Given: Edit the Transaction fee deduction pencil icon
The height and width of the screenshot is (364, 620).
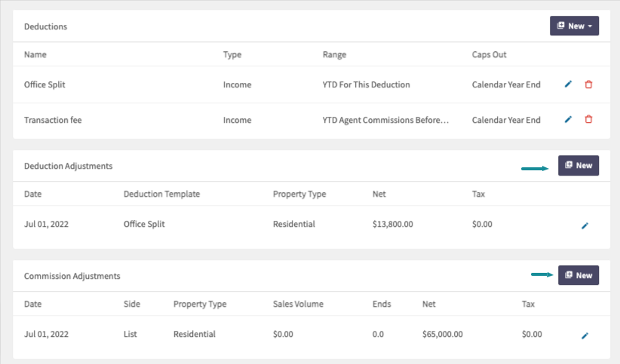Looking at the screenshot, I should 568,119.
